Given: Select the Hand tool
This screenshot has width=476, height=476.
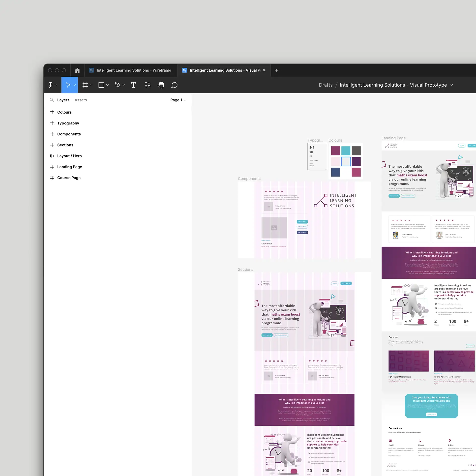Looking at the screenshot, I should tap(161, 85).
